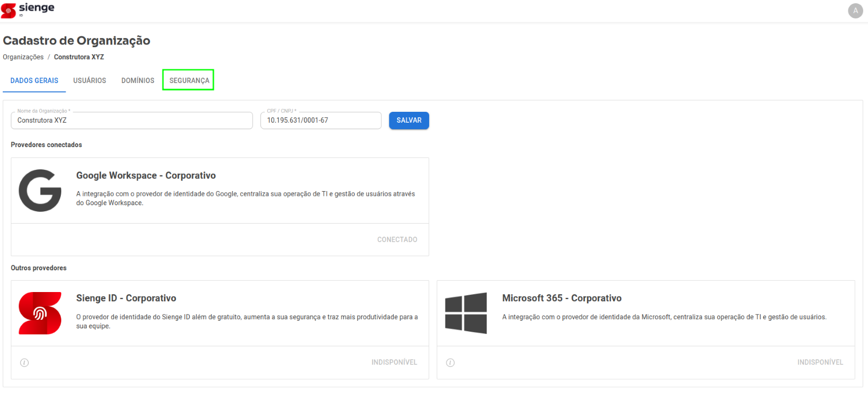Click the info icon on Sienge ID card
Viewport: 868px width, 393px height.
pyautogui.click(x=24, y=363)
